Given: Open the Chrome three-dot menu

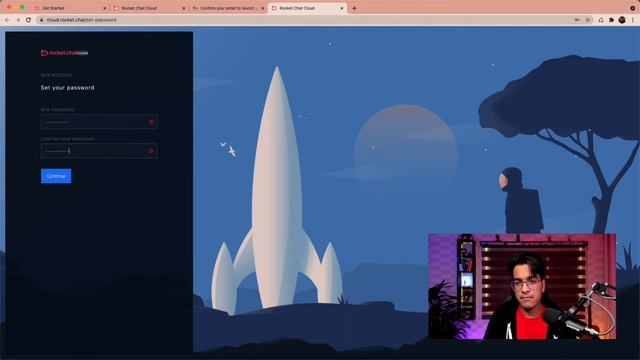Looking at the screenshot, I should 633,20.
